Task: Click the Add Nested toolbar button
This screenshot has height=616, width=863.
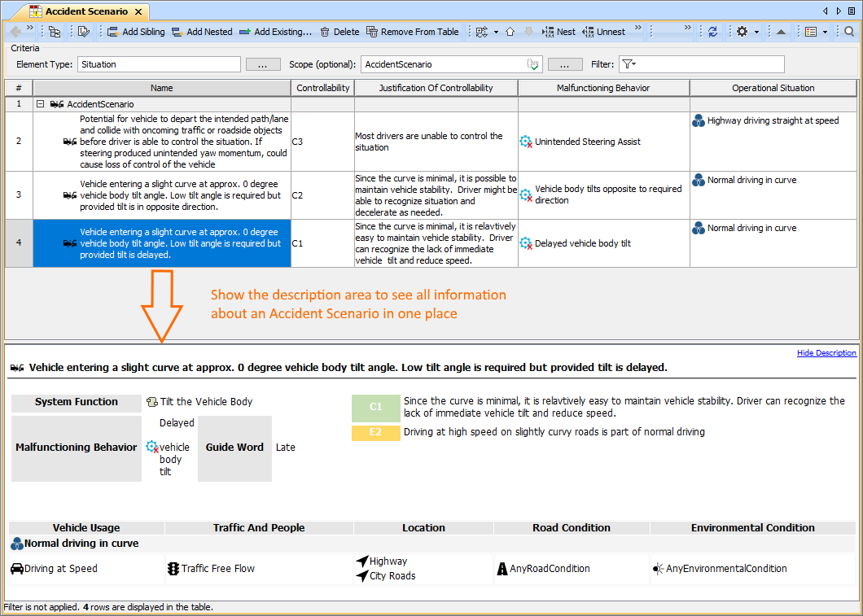Action: [202, 32]
